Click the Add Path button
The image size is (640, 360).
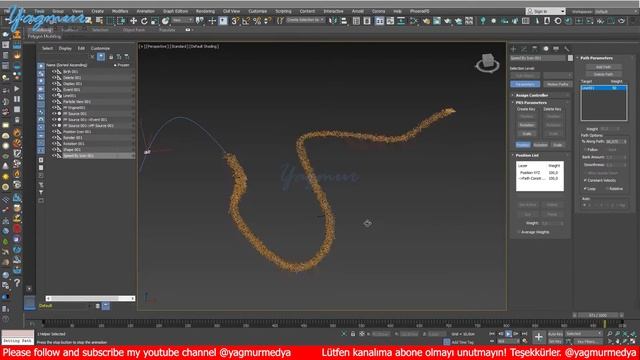(x=603, y=67)
